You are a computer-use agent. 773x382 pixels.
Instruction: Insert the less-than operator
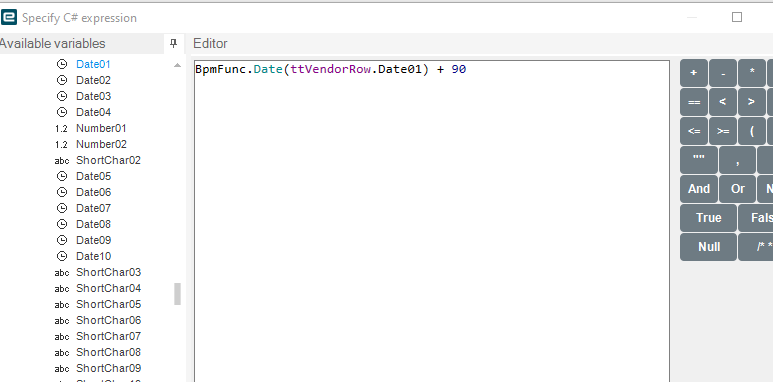[x=723, y=102]
